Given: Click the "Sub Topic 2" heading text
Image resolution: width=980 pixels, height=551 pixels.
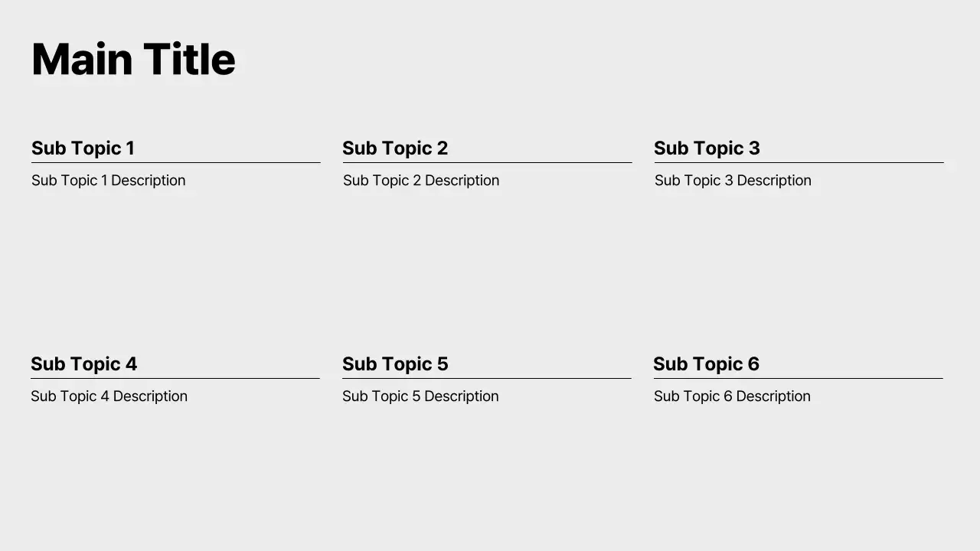Looking at the screenshot, I should point(395,148).
